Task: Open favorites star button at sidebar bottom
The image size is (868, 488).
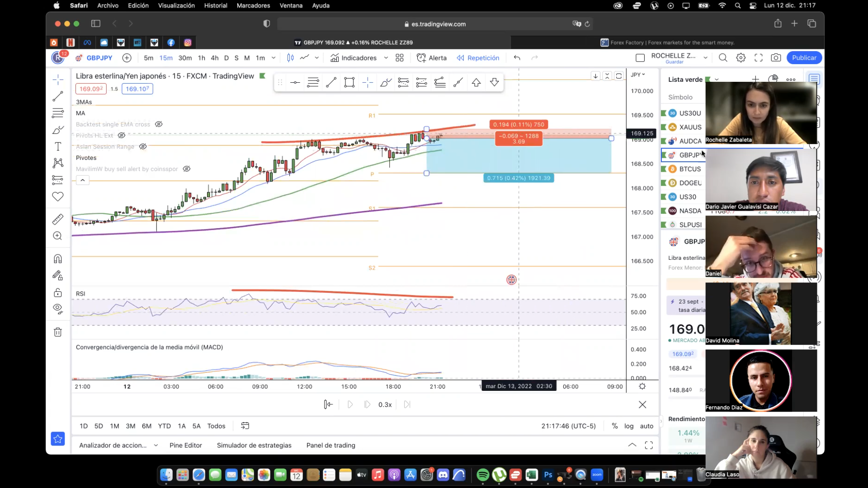Action: [x=58, y=439]
